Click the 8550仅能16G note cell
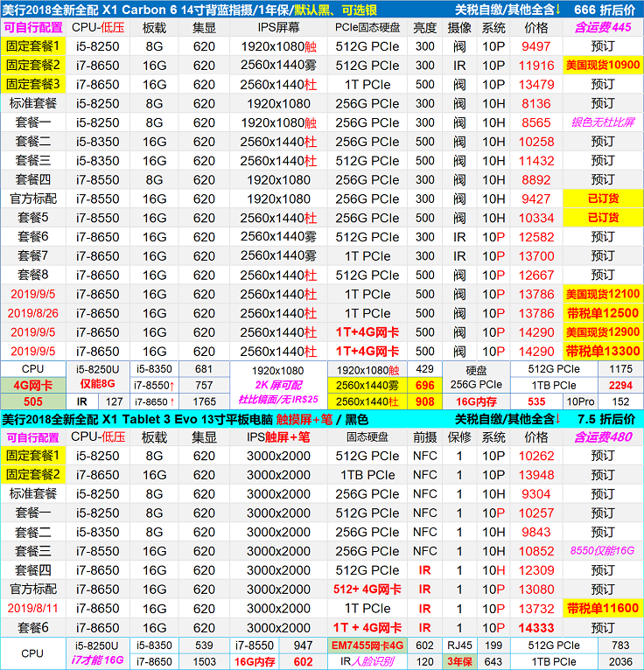 603,551
